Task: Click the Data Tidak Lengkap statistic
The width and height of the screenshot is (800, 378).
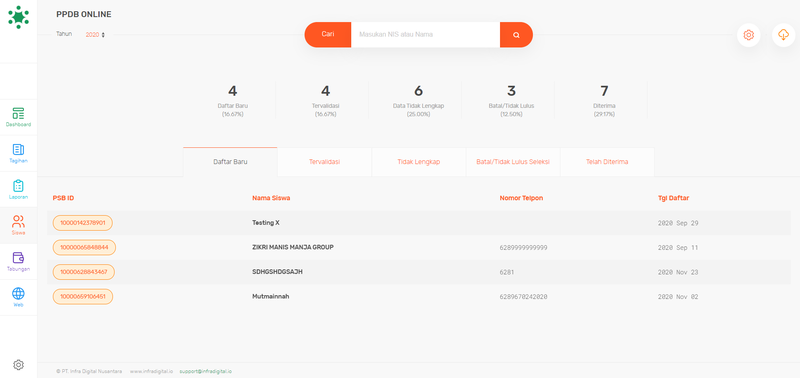Action: tap(418, 100)
